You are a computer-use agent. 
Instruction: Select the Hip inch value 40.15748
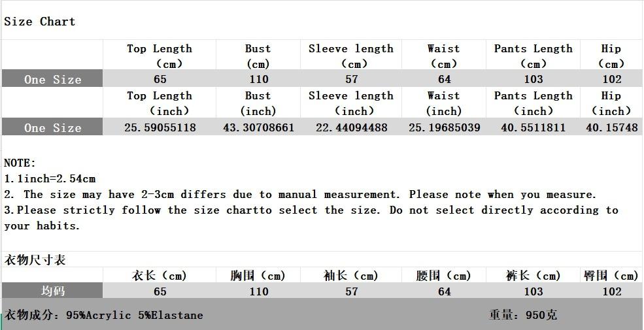click(x=611, y=127)
